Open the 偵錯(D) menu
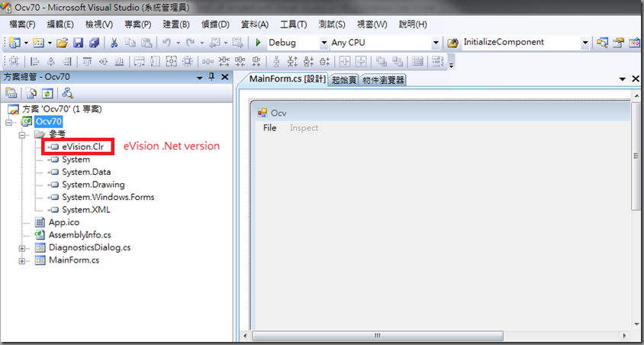 coord(215,24)
